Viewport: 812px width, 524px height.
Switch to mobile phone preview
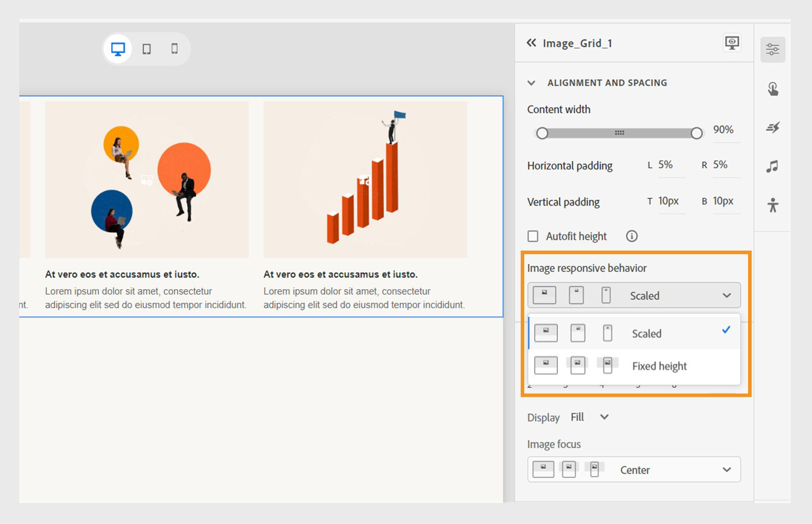pos(175,48)
